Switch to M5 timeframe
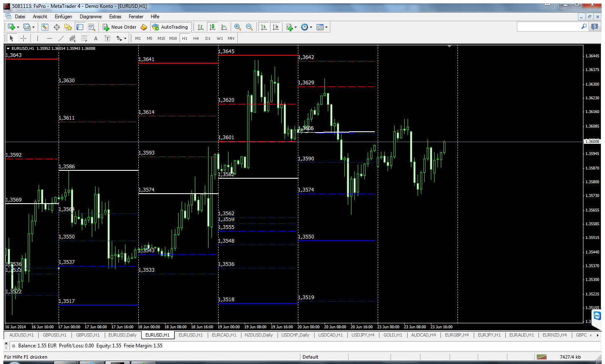Image resolution: width=605 pixels, height=364 pixels. [150, 38]
